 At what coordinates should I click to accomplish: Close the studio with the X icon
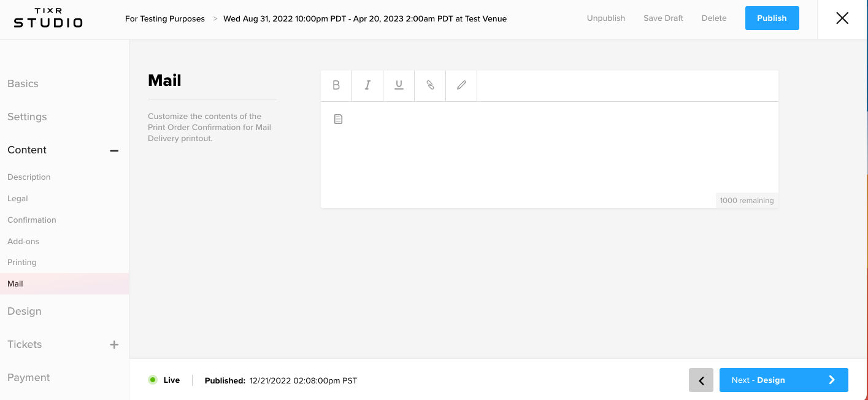pyautogui.click(x=842, y=18)
